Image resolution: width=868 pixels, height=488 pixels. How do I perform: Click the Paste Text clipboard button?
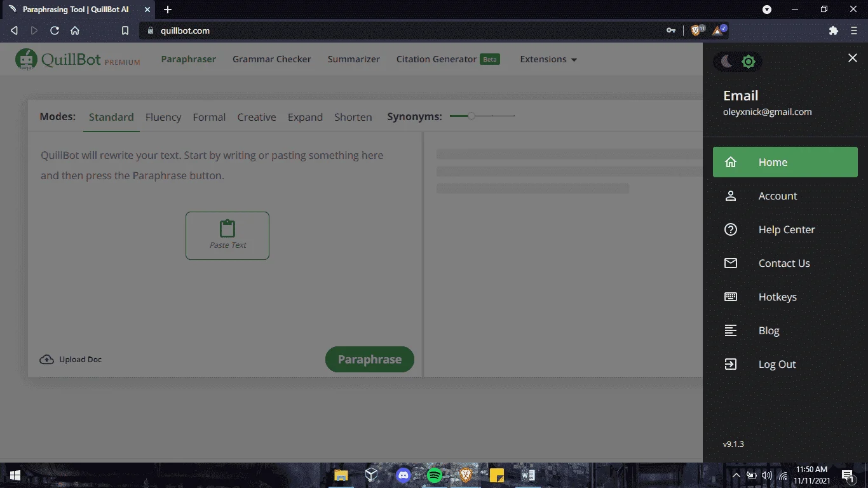(x=227, y=236)
